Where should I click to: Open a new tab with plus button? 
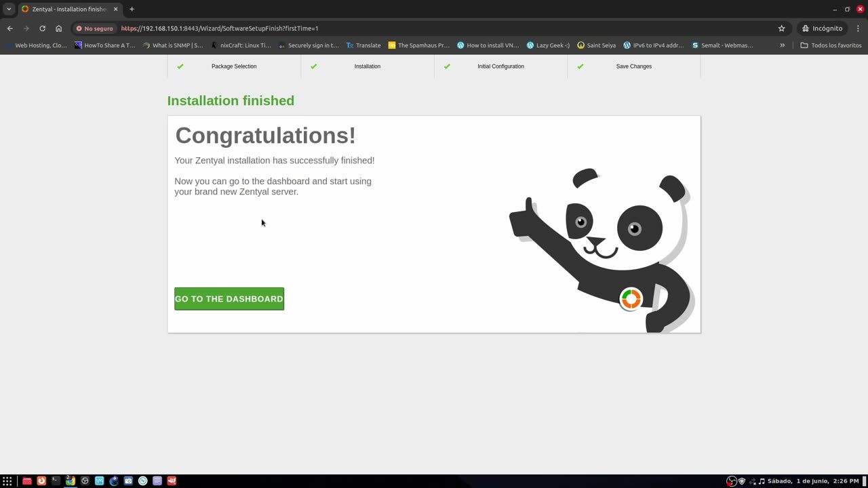point(132,9)
